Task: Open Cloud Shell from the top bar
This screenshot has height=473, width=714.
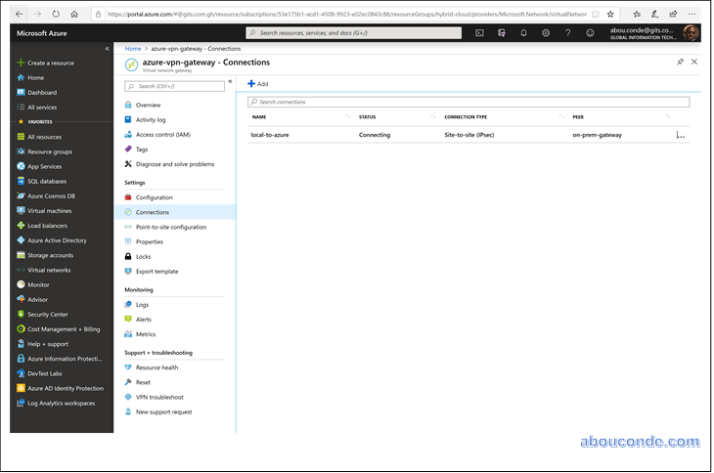Action: click(x=479, y=33)
